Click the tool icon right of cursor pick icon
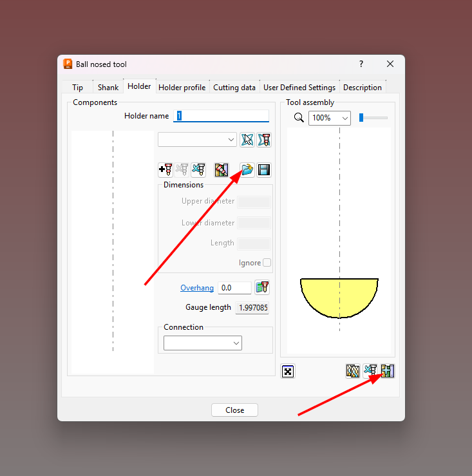This screenshot has width=472, height=476. pyautogui.click(x=264, y=140)
